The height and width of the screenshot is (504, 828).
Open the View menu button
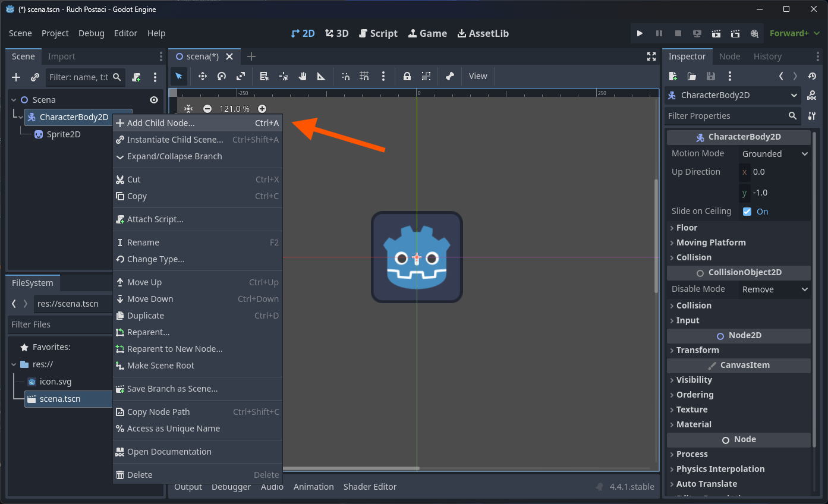478,76
